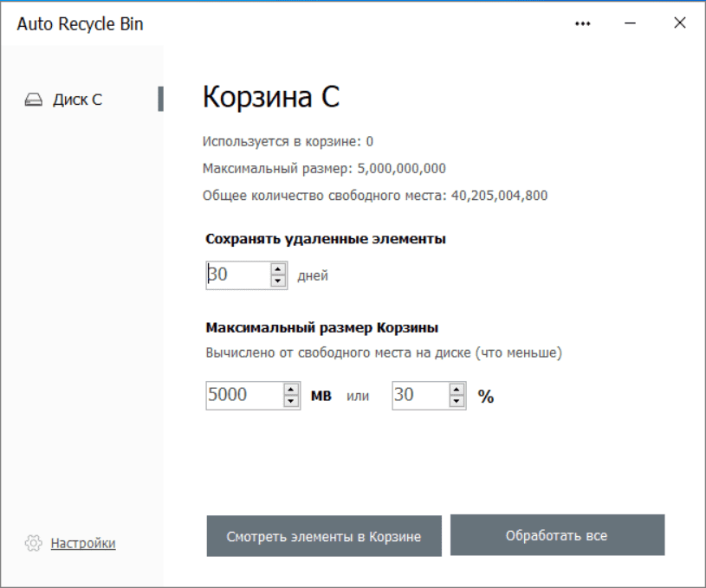
Task: Decrease the days to keep deleted items
Action: (x=278, y=281)
